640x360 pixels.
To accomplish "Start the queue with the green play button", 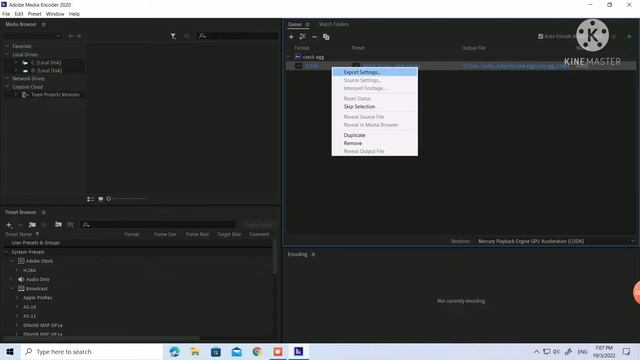I will pyautogui.click(x=629, y=37).
